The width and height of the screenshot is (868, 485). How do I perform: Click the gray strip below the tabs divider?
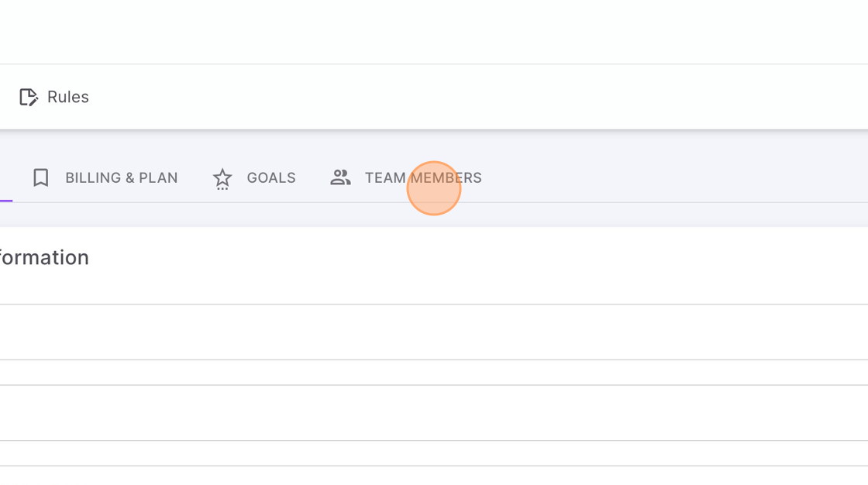click(434, 215)
